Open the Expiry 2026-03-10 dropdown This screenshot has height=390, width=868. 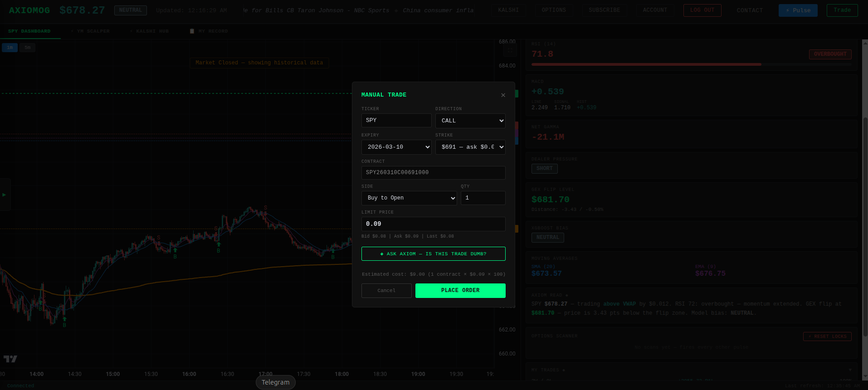coord(396,147)
